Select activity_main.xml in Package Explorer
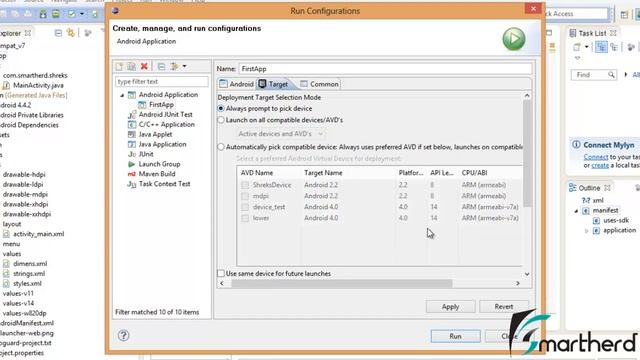This screenshot has width=640, height=360. (38, 234)
